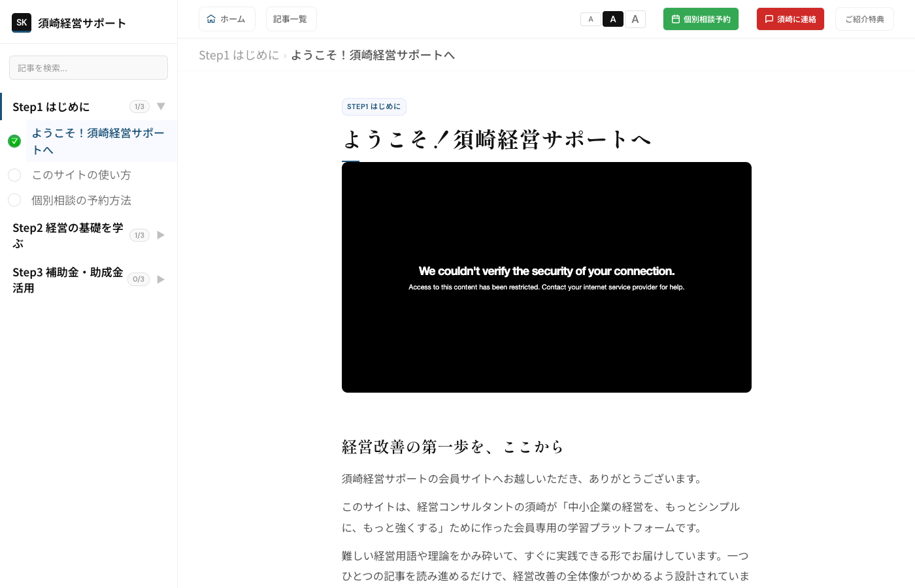The width and height of the screenshot is (915, 588).
Task: Click the black video player area
Action: pyautogui.click(x=546, y=277)
